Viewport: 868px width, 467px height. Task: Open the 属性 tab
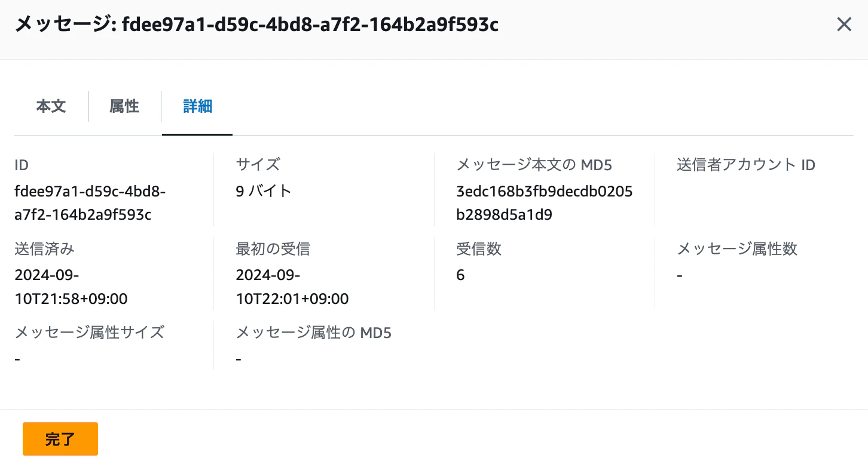(124, 106)
